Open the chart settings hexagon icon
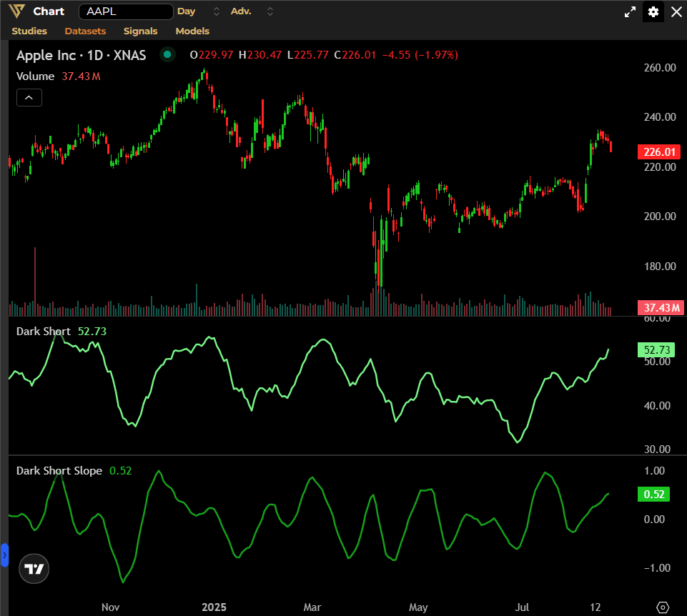 coord(663,607)
